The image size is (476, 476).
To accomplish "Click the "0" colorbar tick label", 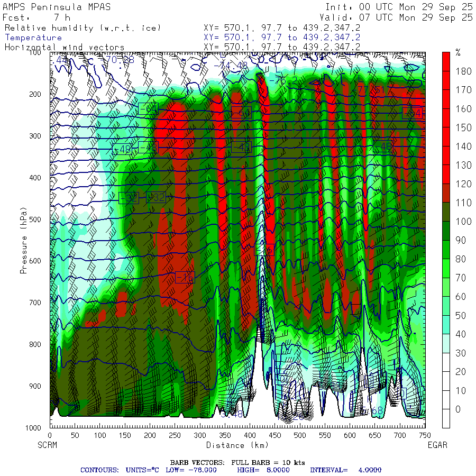I will (458, 409).
